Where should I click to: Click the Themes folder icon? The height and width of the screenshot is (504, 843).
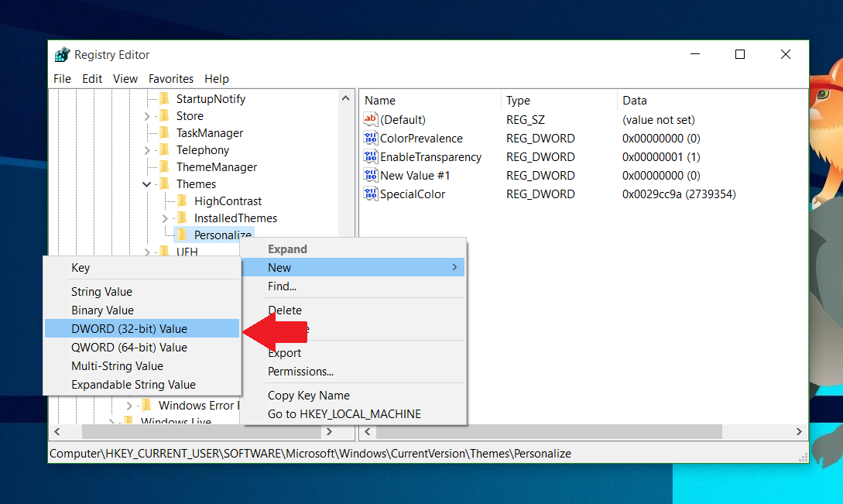165,183
